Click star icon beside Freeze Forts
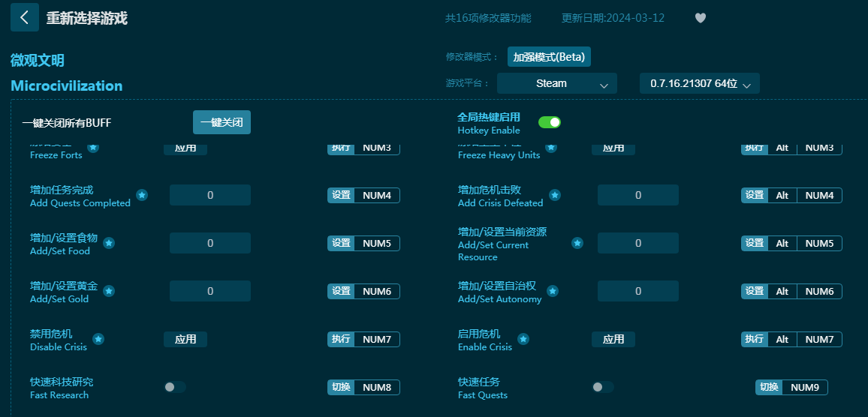This screenshot has height=417, width=868. tap(94, 147)
